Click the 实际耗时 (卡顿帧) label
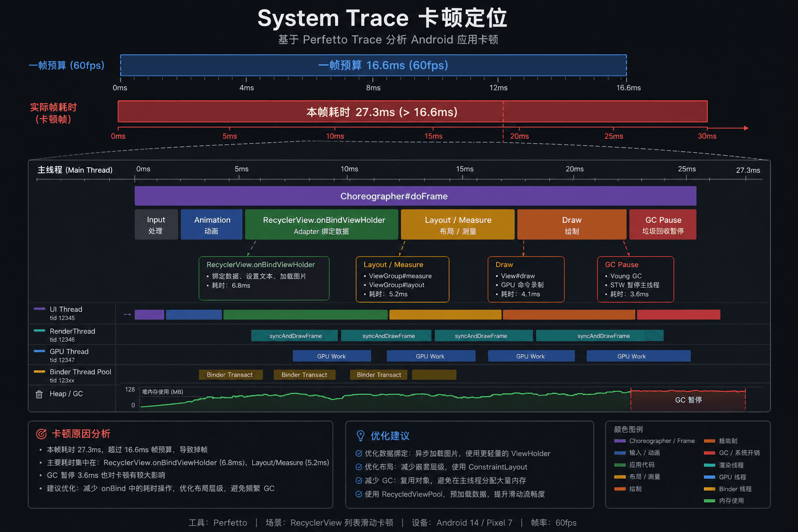Viewport: 798px width, 532px height. (53, 113)
